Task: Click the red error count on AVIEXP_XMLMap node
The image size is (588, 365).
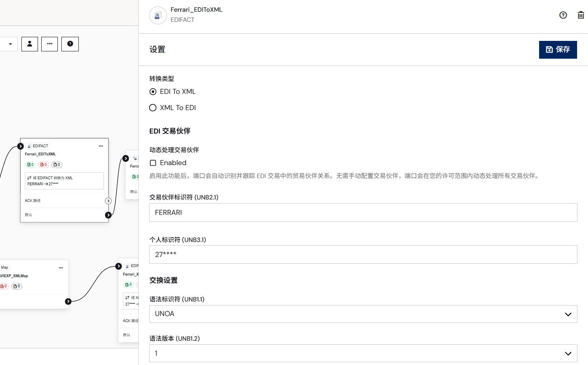Action: pos(4,286)
